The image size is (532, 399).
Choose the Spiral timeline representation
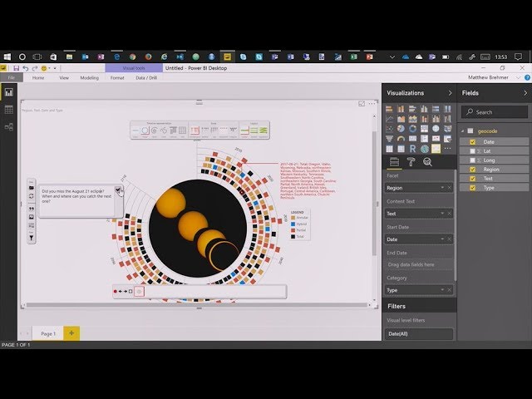[x=155, y=131]
